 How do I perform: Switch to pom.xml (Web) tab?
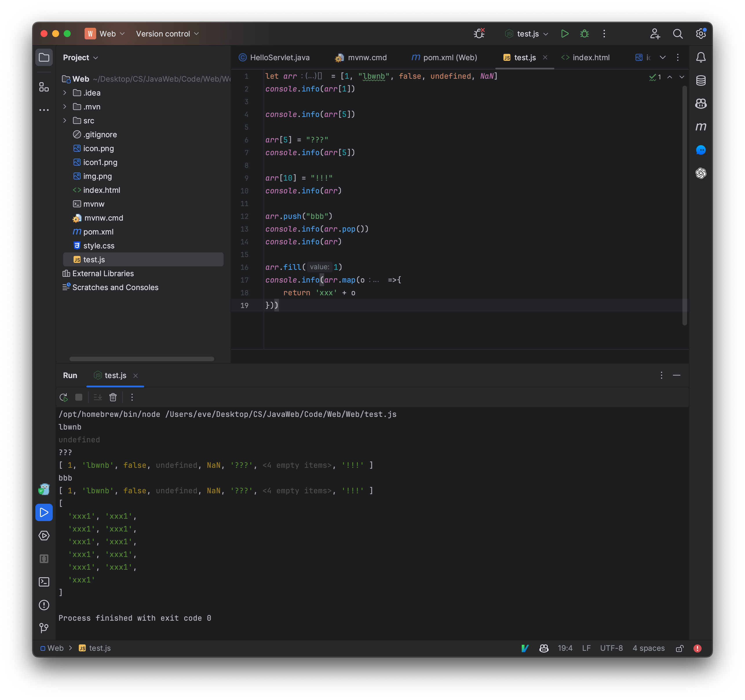[444, 57]
